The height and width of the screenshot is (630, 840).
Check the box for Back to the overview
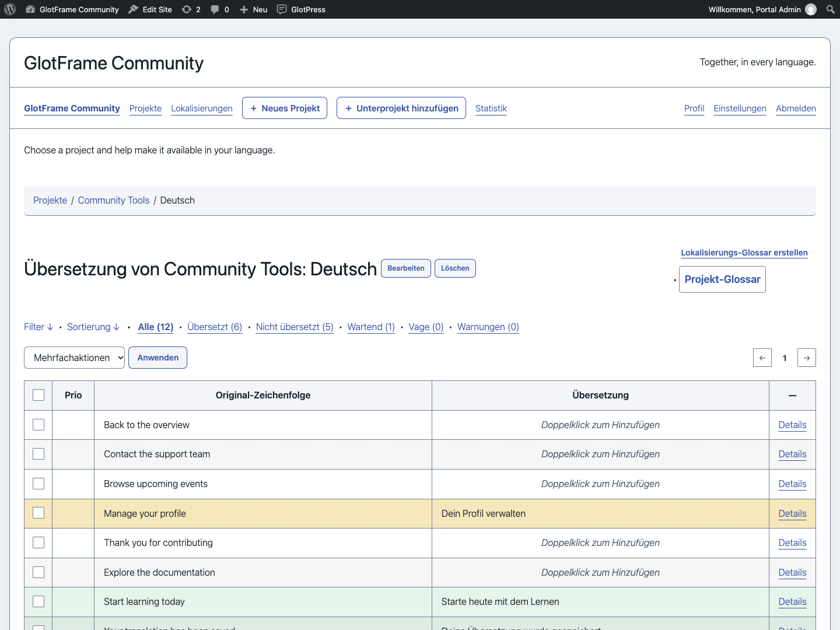(x=38, y=425)
